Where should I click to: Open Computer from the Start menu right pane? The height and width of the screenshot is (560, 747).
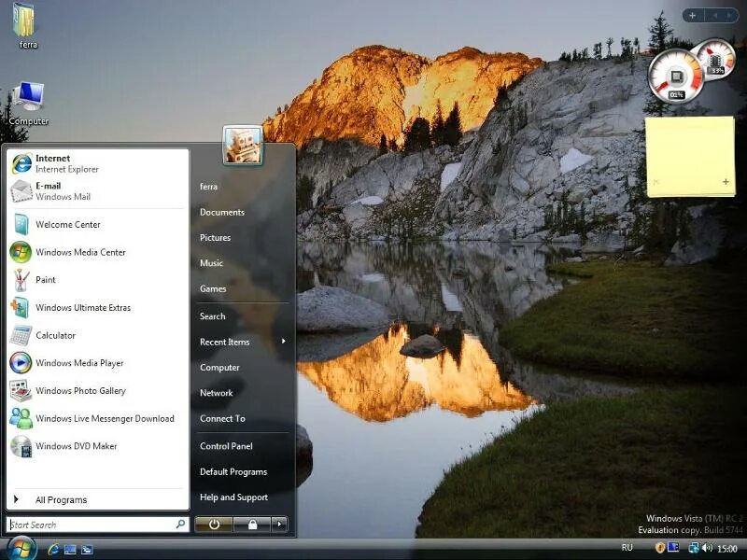coord(219,368)
